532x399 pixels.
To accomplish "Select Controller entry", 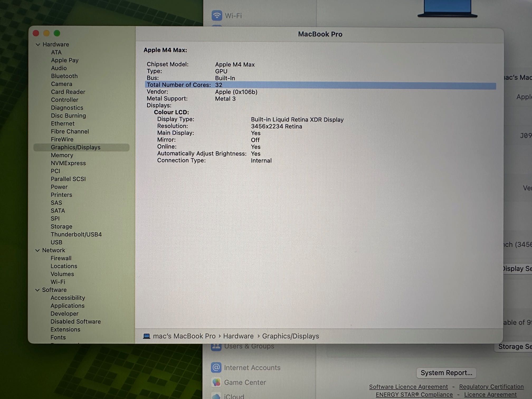I will [65, 100].
